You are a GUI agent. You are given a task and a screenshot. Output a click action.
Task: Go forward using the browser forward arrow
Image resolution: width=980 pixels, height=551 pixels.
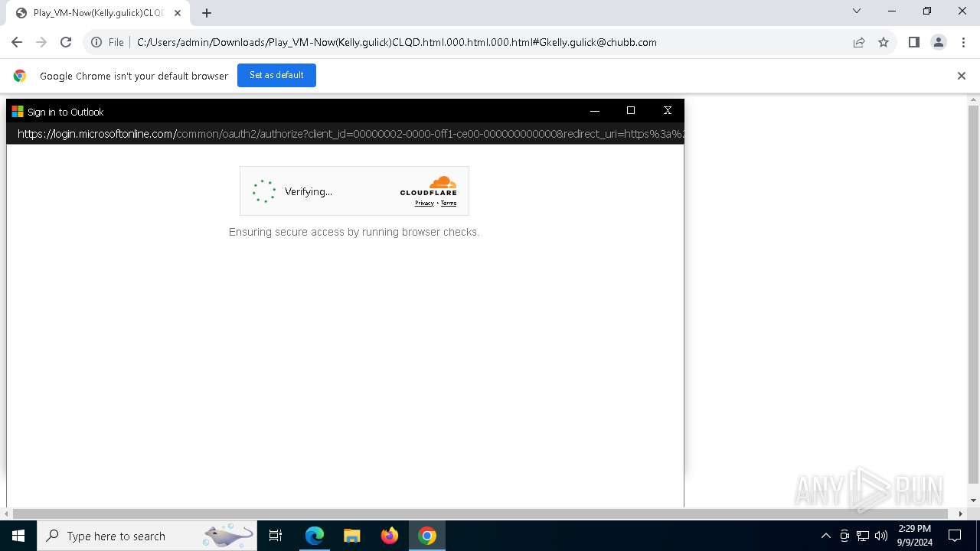41,42
